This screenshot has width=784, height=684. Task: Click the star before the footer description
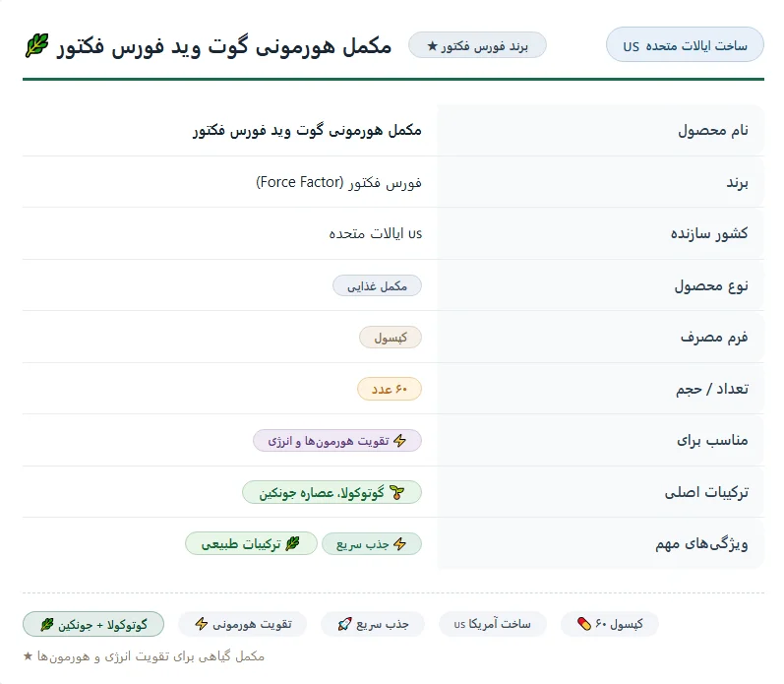tap(28, 655)
